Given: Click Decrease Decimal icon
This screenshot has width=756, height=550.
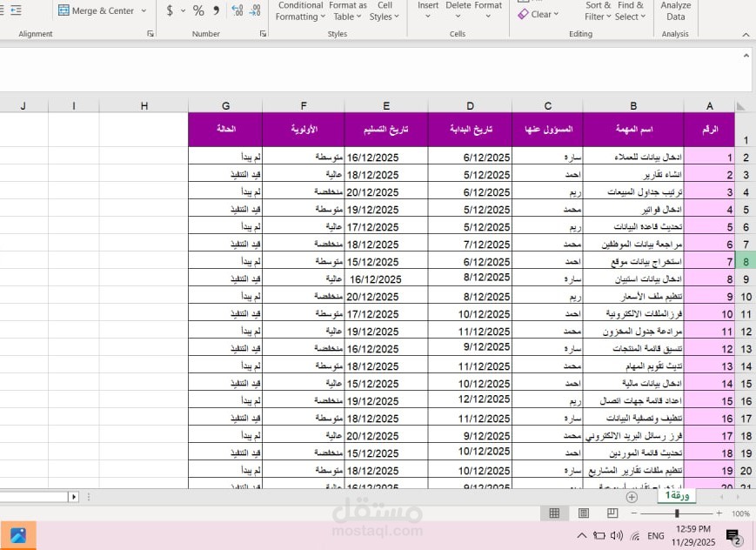Looking at the screenshot, I should (x=255, y=10).
